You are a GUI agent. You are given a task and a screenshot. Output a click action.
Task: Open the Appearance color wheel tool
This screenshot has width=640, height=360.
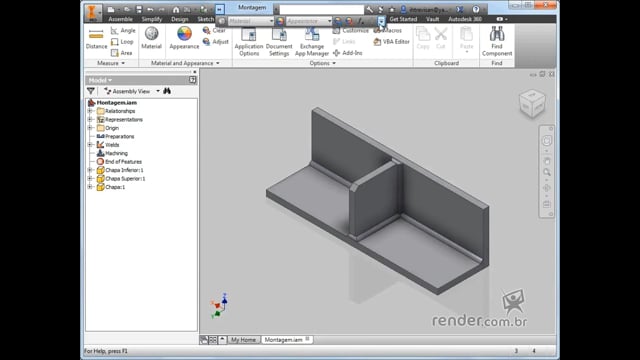point(184,38)
